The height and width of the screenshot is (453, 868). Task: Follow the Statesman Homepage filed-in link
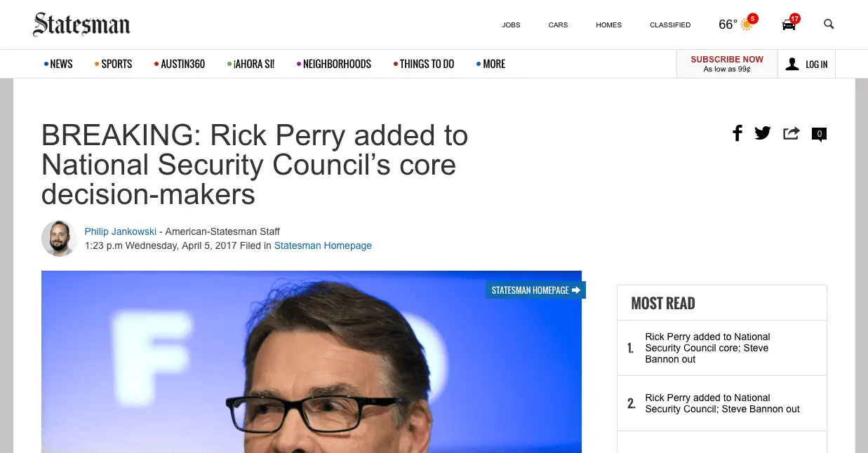click(x=323, y=245)
